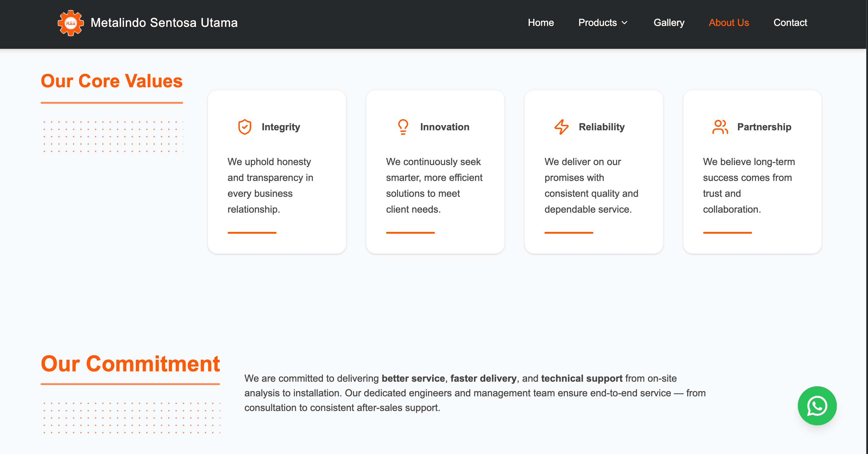Click the Integrity shield icon
This screenshot has width=868, height=454.
tap(245, 127)
